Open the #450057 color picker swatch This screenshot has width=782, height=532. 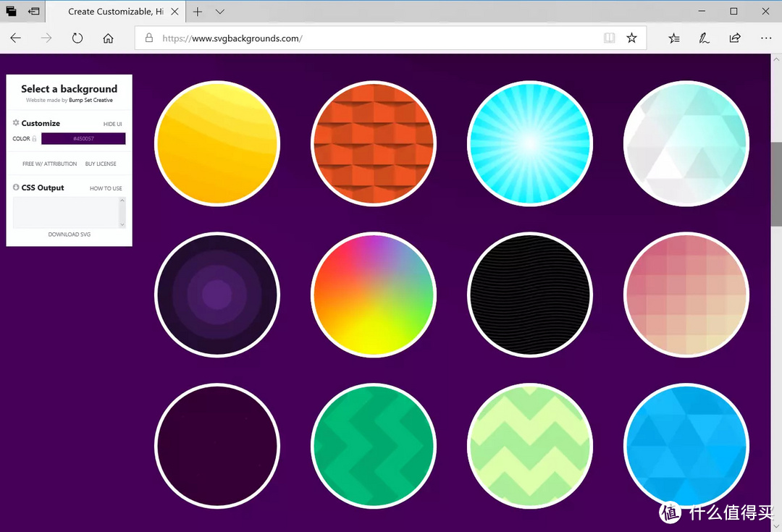[83, 138]
